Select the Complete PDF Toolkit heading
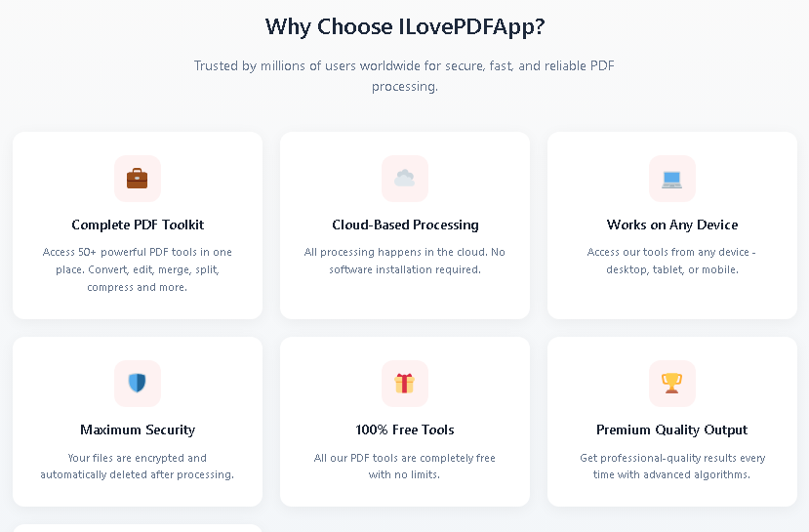Viewport: 809px width, 532px height. pos(138,225)
